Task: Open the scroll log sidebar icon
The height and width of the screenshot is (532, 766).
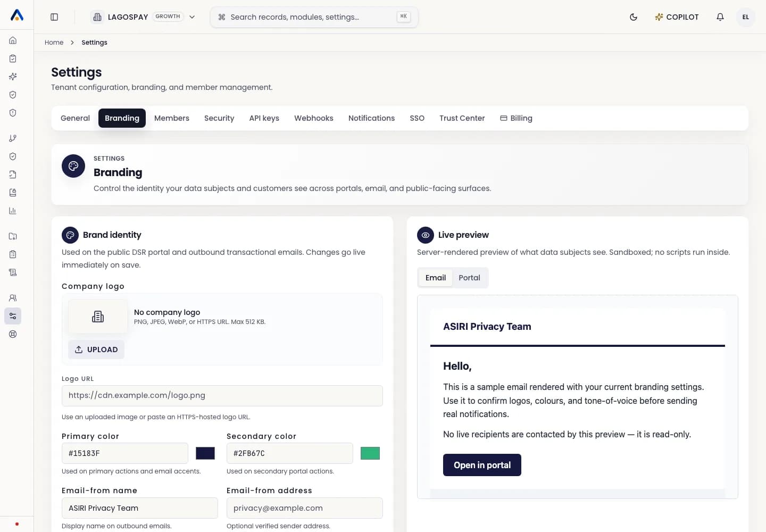Action: [13, 272]
